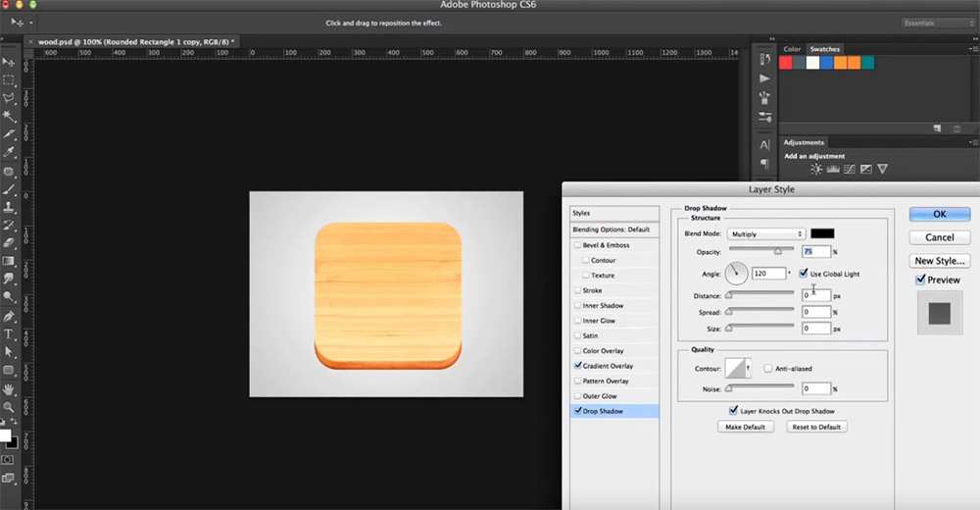The height and width of the screenshot is (510, 980).
Task: Open the Blend Mode Multiply dropdown
Action: [766, 233]
